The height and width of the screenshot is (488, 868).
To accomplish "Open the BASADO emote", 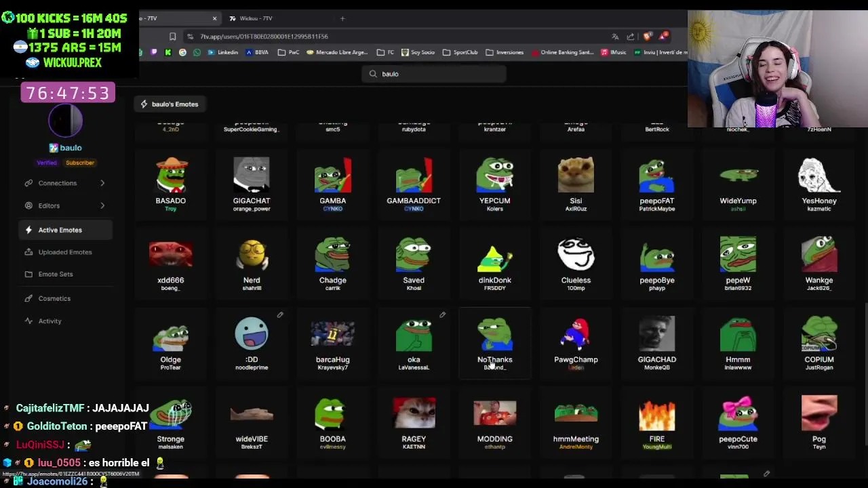I will click(x=171, y=184).
